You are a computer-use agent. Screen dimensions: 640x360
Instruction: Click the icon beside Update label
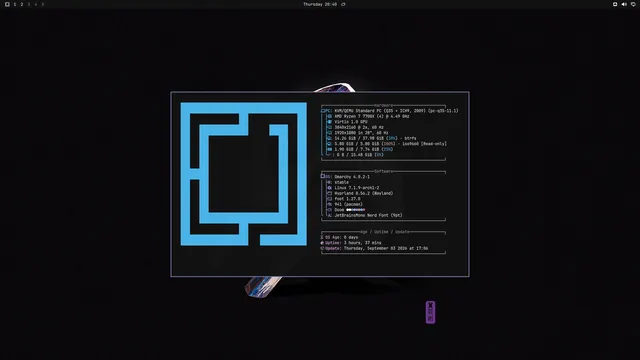322,248
